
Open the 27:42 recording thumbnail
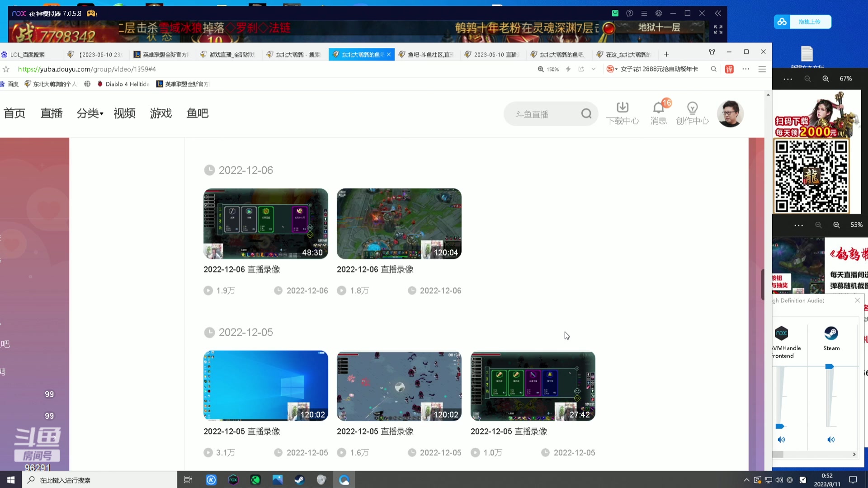(533, 386)
